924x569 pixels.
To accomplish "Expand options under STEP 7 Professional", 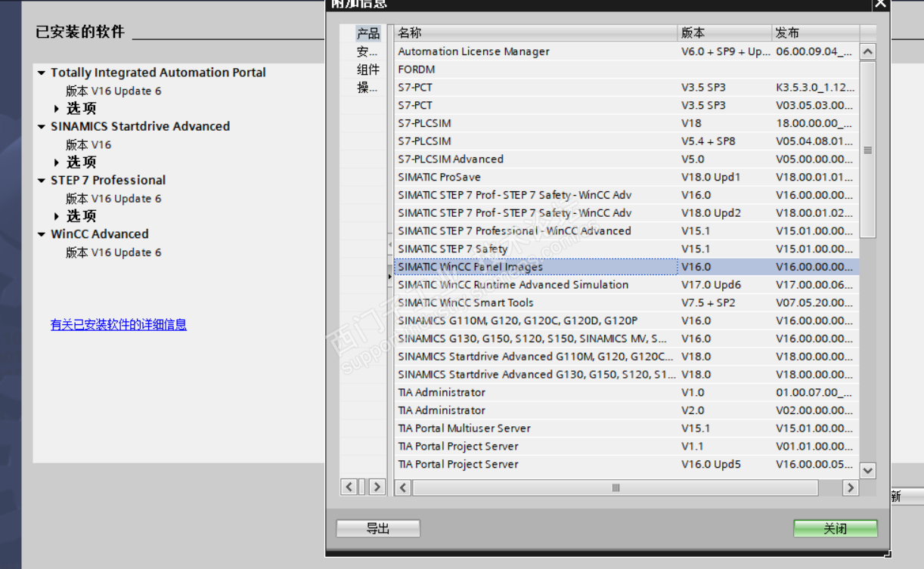I will pos(57,216).
